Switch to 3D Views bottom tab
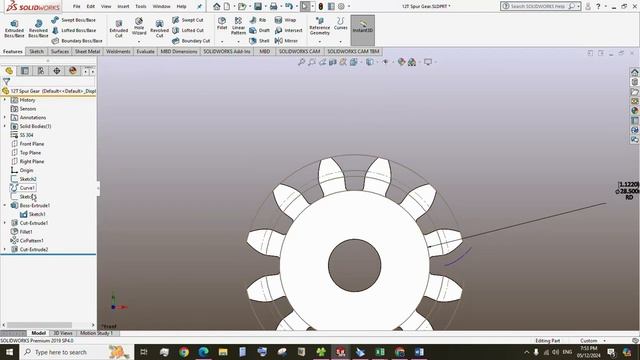 62,333
